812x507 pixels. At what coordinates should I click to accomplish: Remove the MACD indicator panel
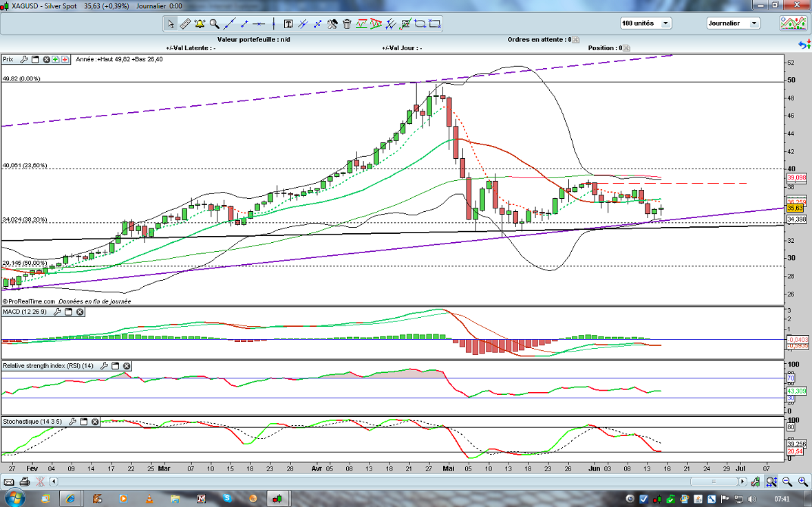click(80, 312)
